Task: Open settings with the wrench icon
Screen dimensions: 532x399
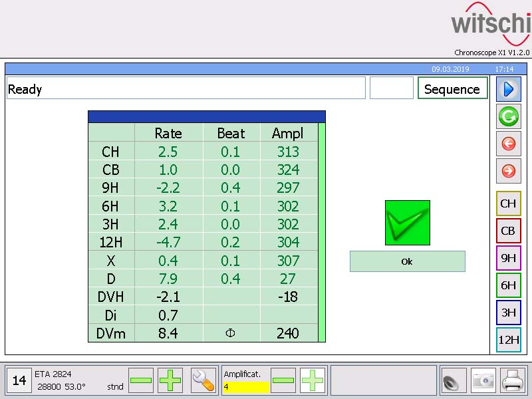Action: coord(202,380)
